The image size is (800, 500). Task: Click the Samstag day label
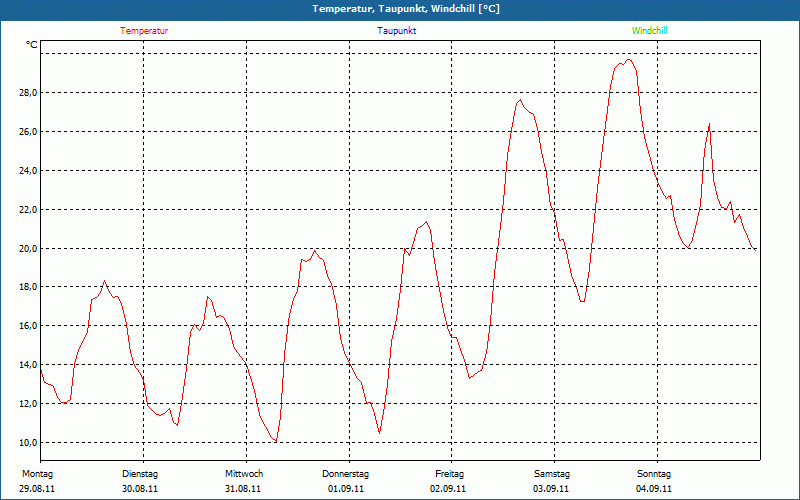pyautogui.click(x=552, y=474)
